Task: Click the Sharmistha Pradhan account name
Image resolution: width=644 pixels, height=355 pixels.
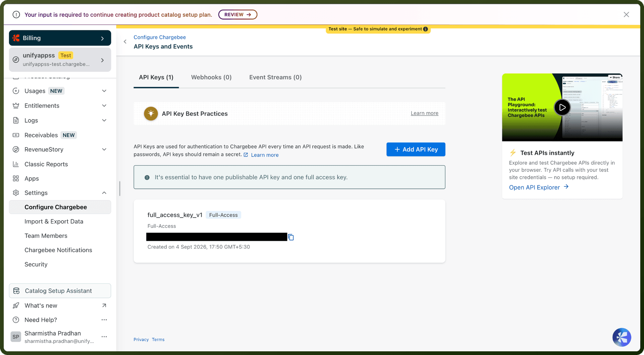Action: [x=53, y=334]
